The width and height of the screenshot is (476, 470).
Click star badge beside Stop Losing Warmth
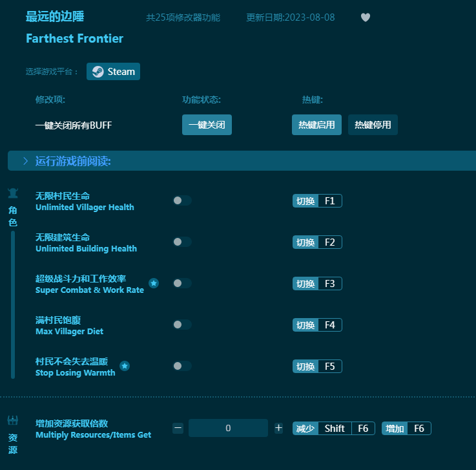point(125,366)
